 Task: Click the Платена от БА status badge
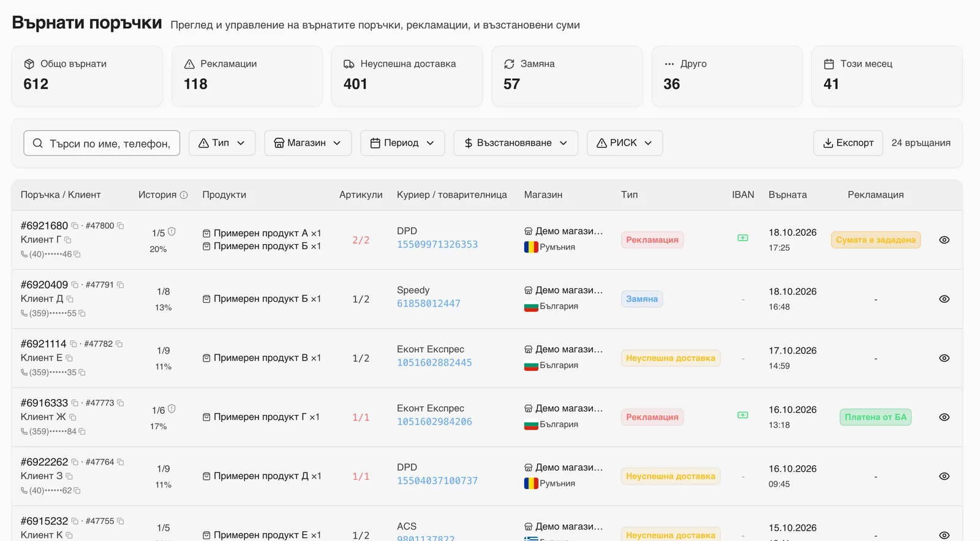tap(875, 417)
